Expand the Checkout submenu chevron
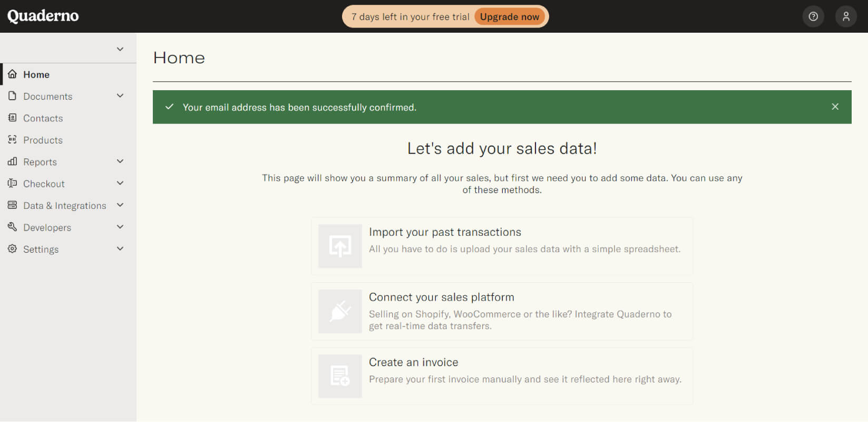The width and height of the screenshot is (868, 422). 120,183
